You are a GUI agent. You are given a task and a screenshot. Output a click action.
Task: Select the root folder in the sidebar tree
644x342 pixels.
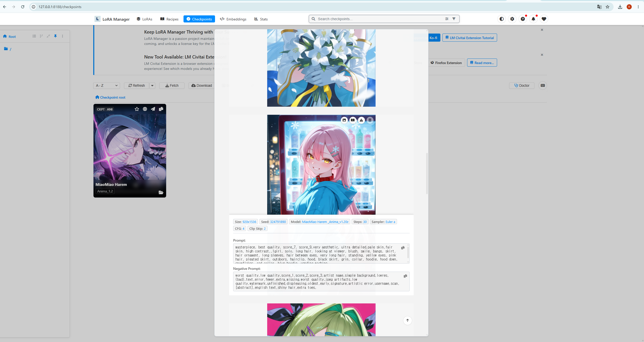8,49
